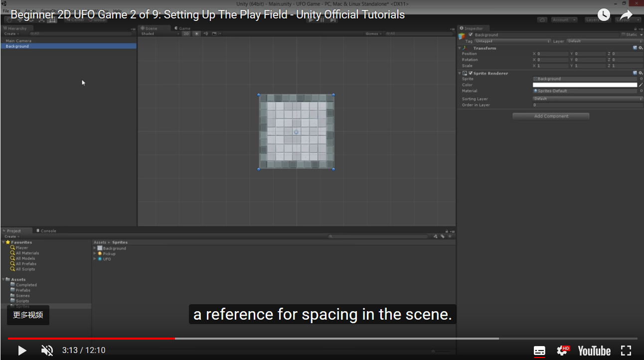Switch to the Console tab
This screenshot has height=360, width=644.
pyautogui.click(x=46, y=231)
